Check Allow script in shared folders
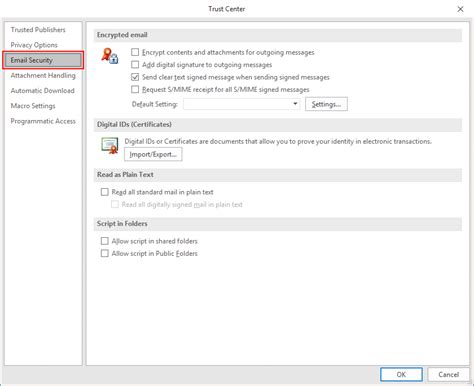This screenshot has width=474, height=386. (105, 241)
